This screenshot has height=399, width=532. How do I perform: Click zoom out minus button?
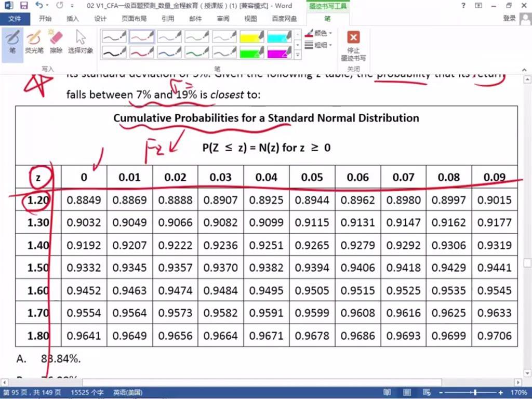[441, 393]
